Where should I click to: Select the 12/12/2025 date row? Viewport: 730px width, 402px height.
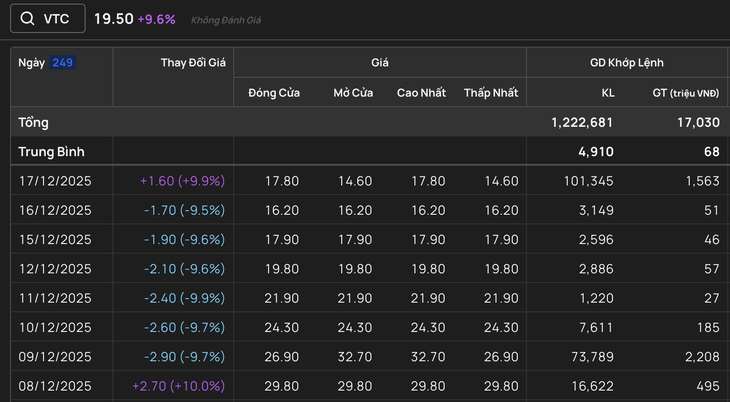point(55,268)
